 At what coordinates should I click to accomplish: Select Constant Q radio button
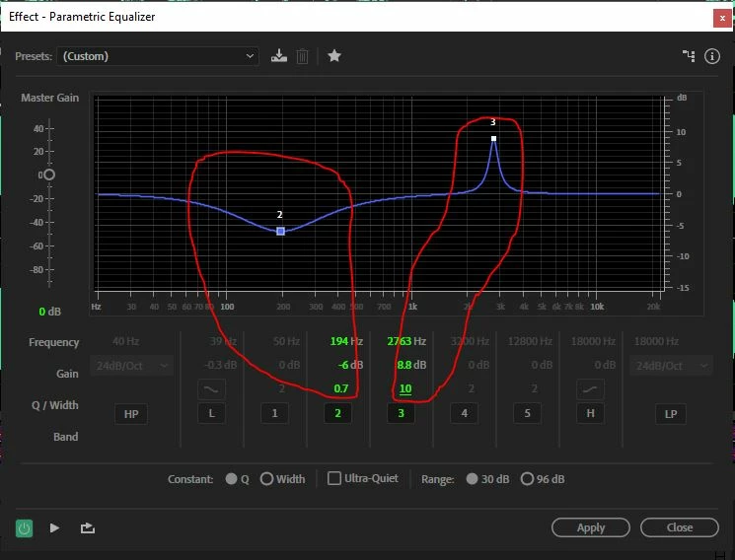[231, 479]
